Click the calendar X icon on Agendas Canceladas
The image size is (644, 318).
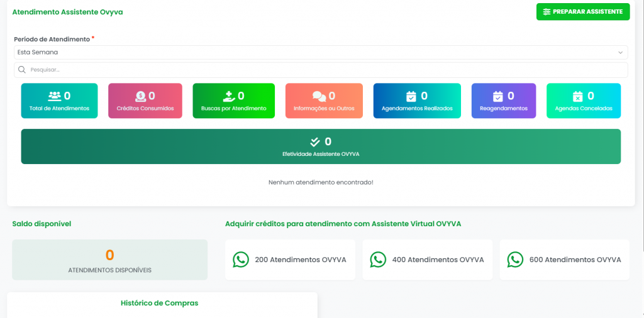pos(578,96)
